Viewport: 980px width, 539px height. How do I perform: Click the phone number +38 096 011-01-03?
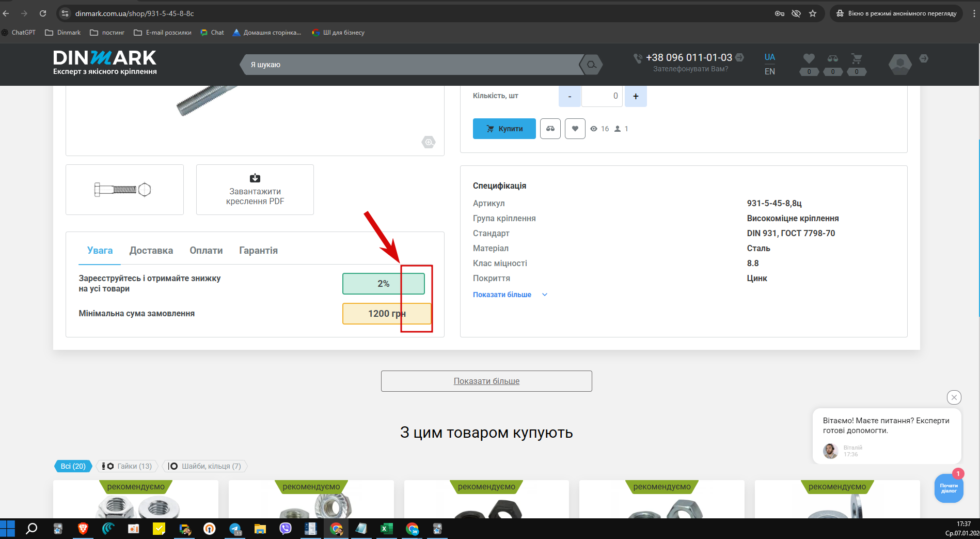click(689, 57)
